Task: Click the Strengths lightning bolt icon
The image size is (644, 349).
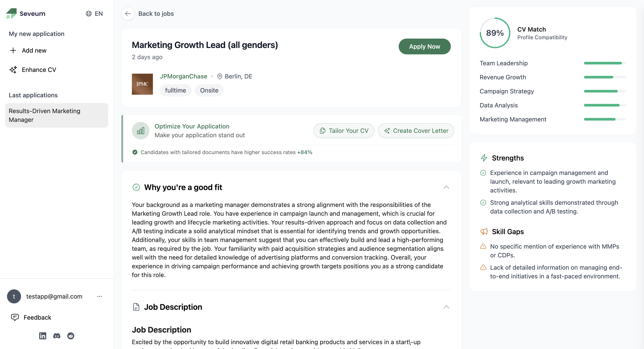Action: point(484,158)
